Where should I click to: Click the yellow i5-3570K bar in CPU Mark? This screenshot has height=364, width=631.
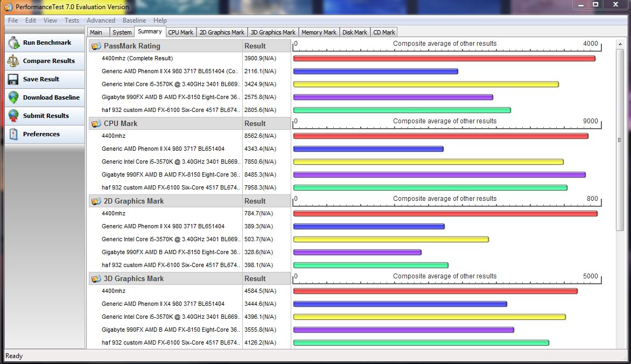pos(429,162)
